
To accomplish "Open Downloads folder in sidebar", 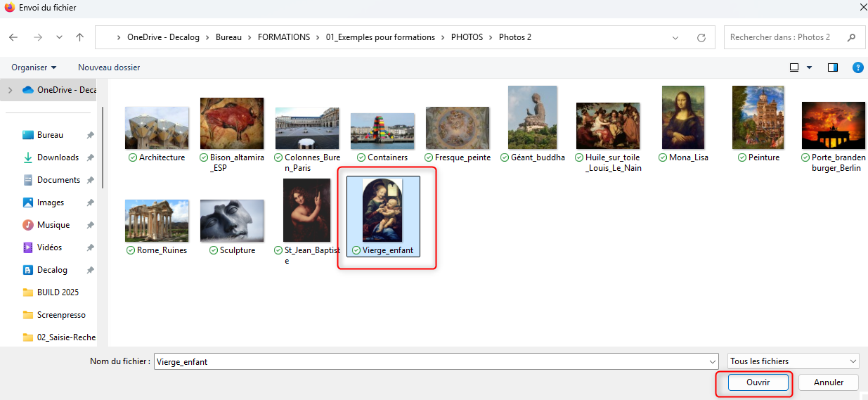I will 58,157.
